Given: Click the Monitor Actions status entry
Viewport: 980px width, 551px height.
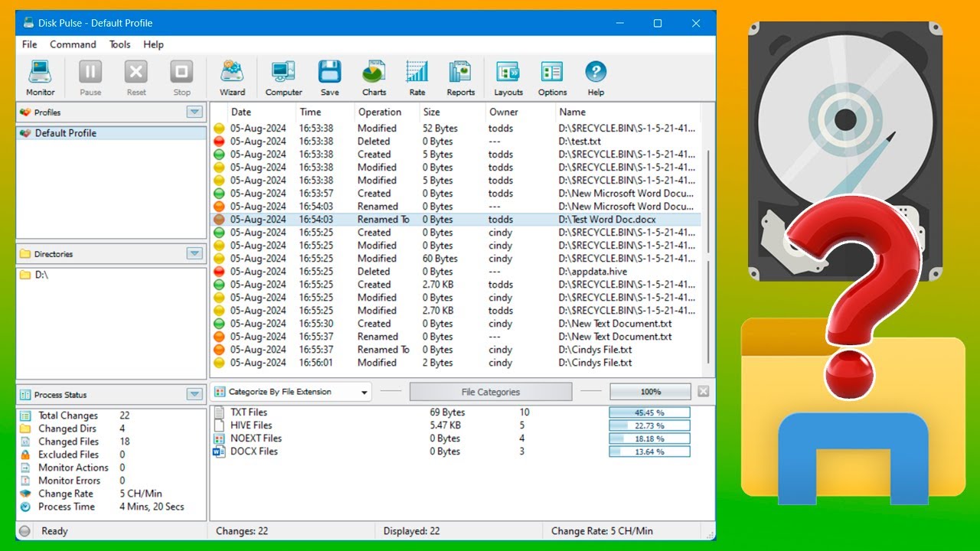Looking at the screenshot, I should pos(73,468).
